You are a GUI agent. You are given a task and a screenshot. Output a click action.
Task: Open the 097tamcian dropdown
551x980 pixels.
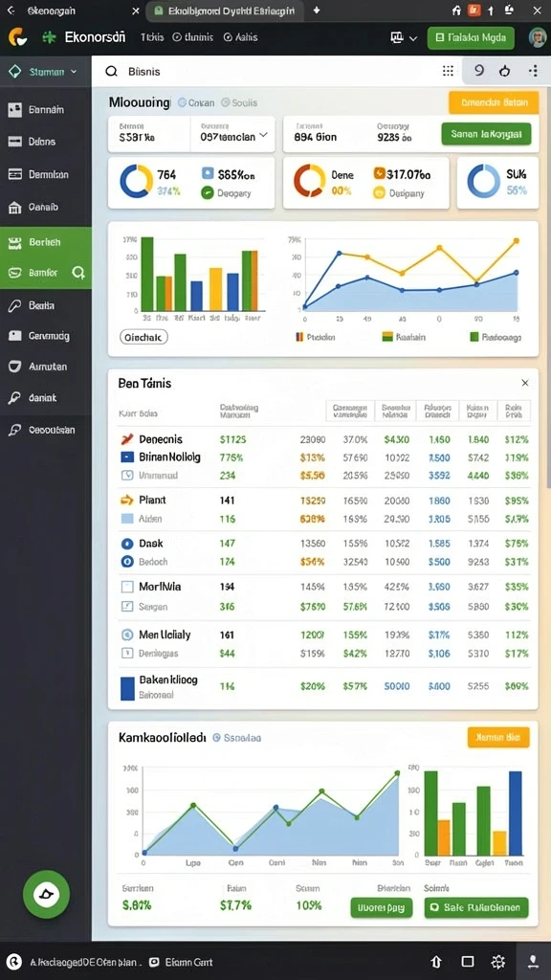pyautogui.click(x=233, y=134)
